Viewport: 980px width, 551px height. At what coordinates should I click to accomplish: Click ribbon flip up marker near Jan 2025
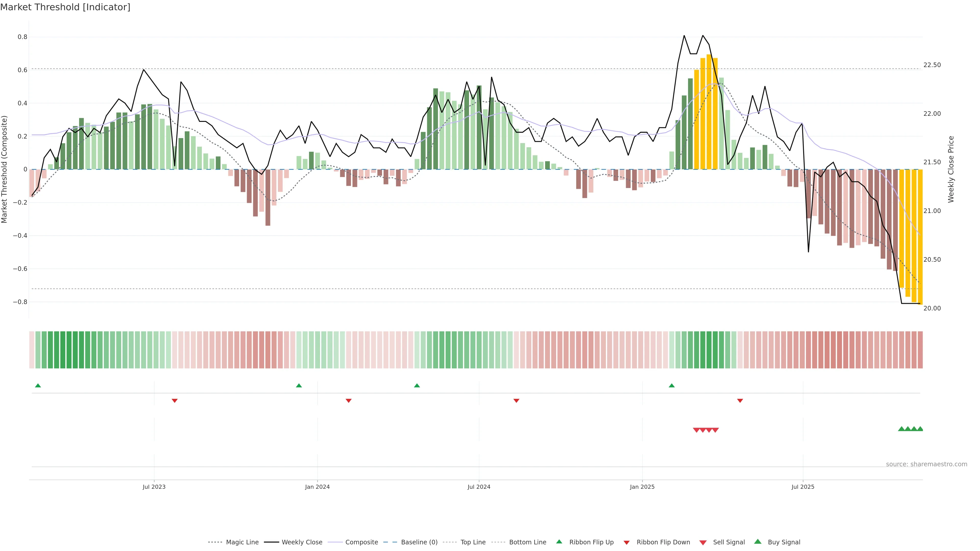[671, 386]
